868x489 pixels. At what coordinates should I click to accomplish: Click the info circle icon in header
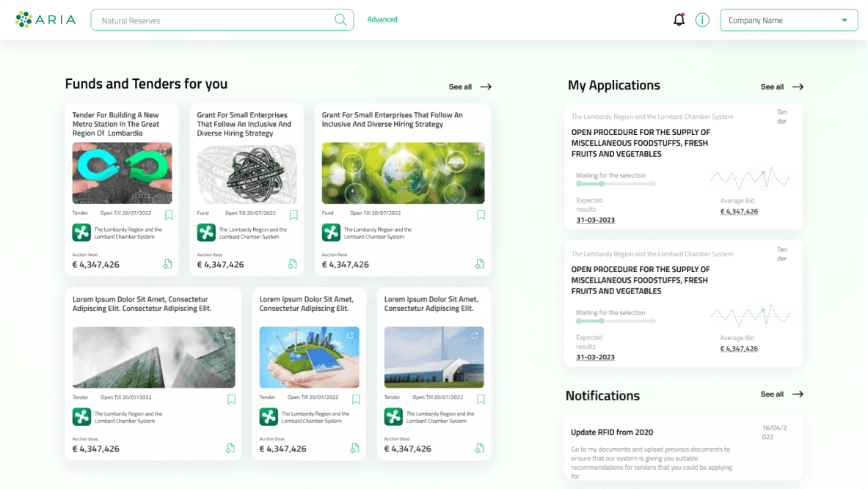click(x=702, y=20)
